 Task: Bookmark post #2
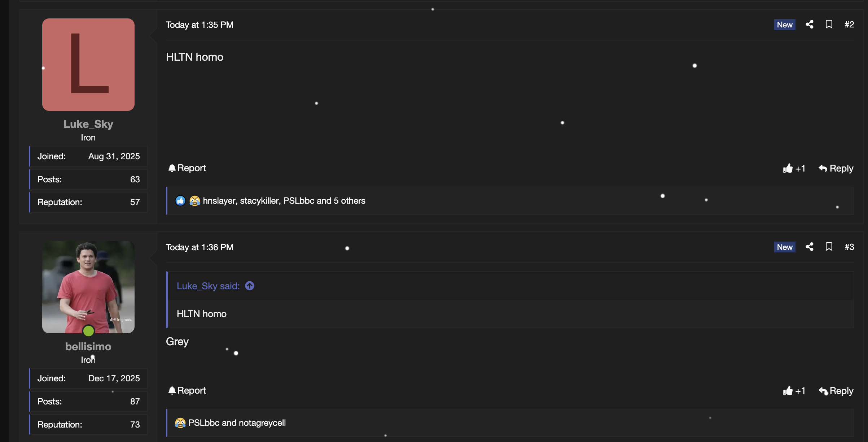(829, 25)
